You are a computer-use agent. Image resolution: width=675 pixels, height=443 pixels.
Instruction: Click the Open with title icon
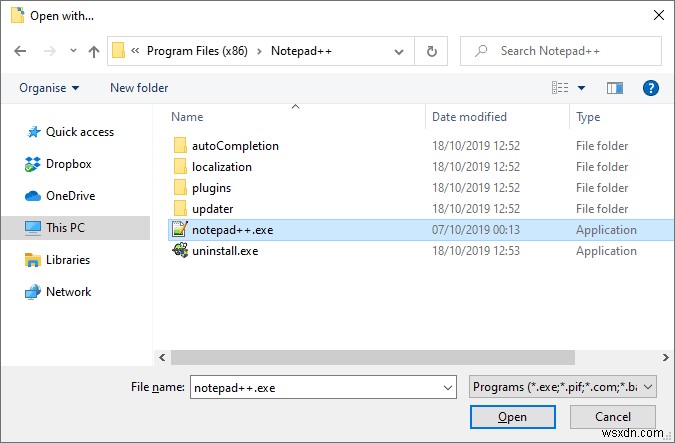[x=18, y=15]
